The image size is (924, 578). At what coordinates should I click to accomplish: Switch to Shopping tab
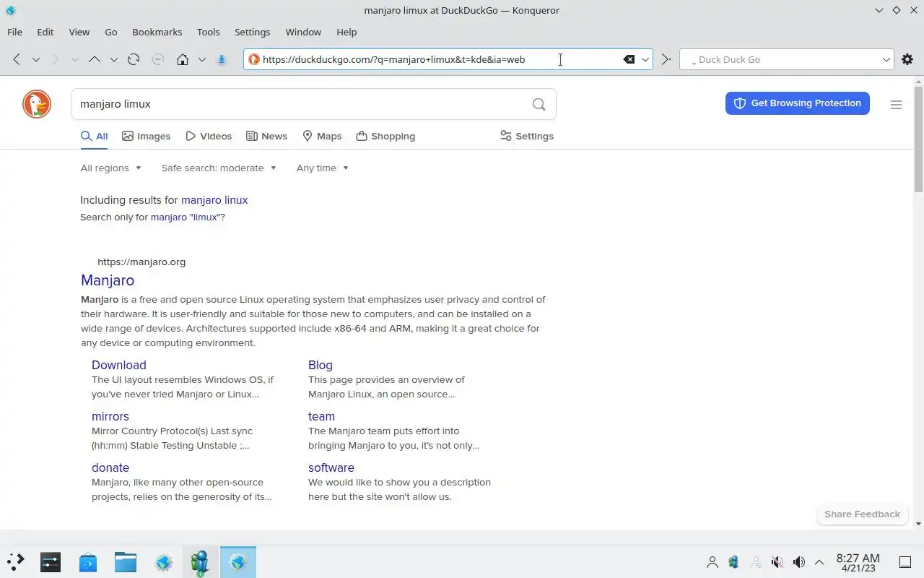pyautogui.click(x=385, y=136)
